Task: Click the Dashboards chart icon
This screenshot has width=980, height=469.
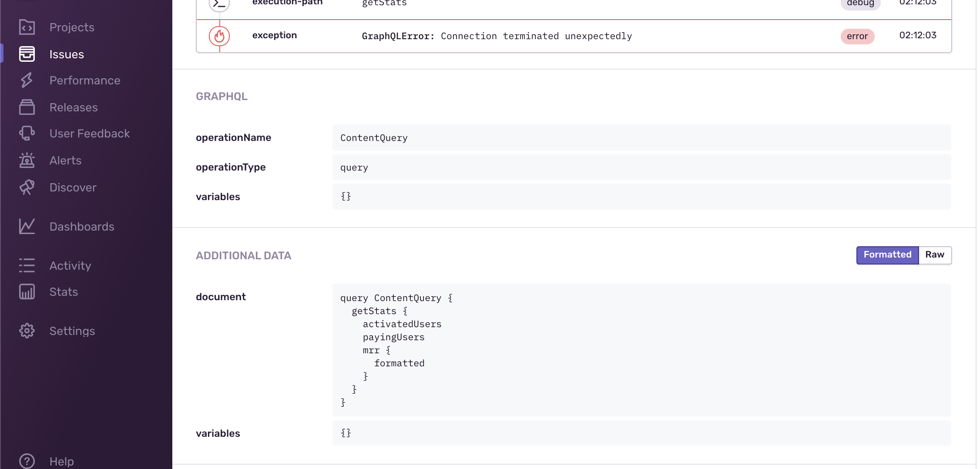Action: pos(27,226)
